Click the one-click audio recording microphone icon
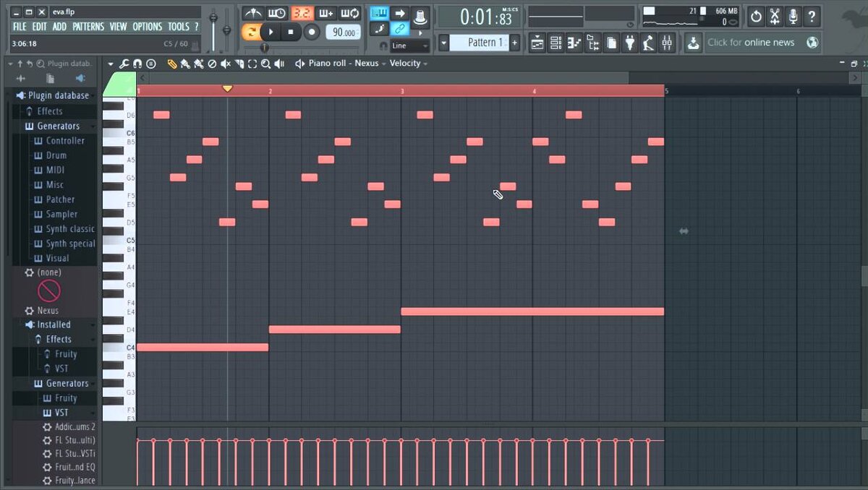868x490 pixels. pos(793,17)
